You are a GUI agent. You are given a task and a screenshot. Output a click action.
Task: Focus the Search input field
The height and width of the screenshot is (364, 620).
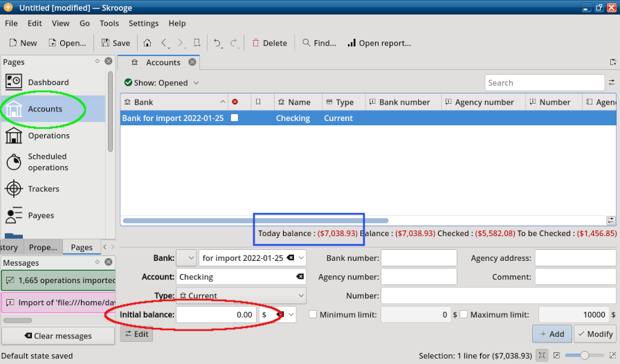tap(545, 82)
